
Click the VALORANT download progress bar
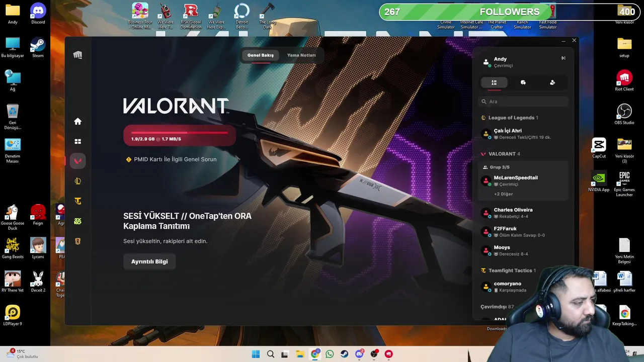(x=179, y=135)
